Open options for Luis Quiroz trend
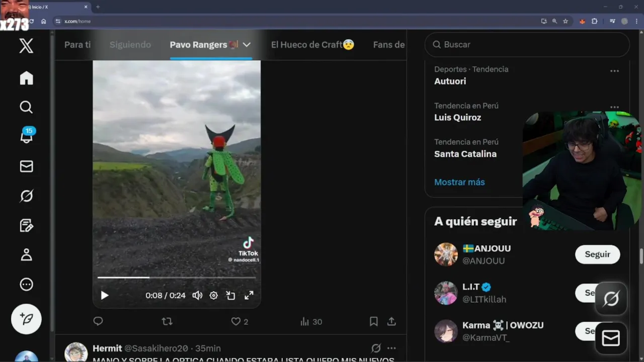 (614, 107)
